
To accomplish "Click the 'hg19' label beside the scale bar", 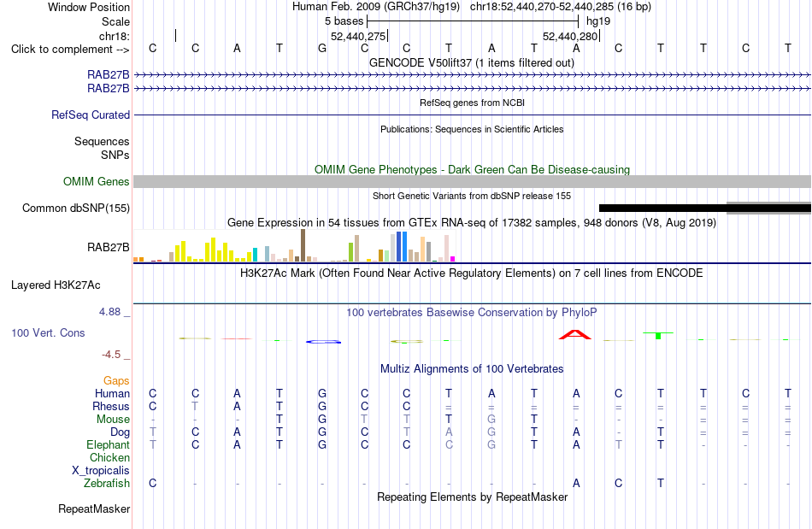I will pos(598,21).
